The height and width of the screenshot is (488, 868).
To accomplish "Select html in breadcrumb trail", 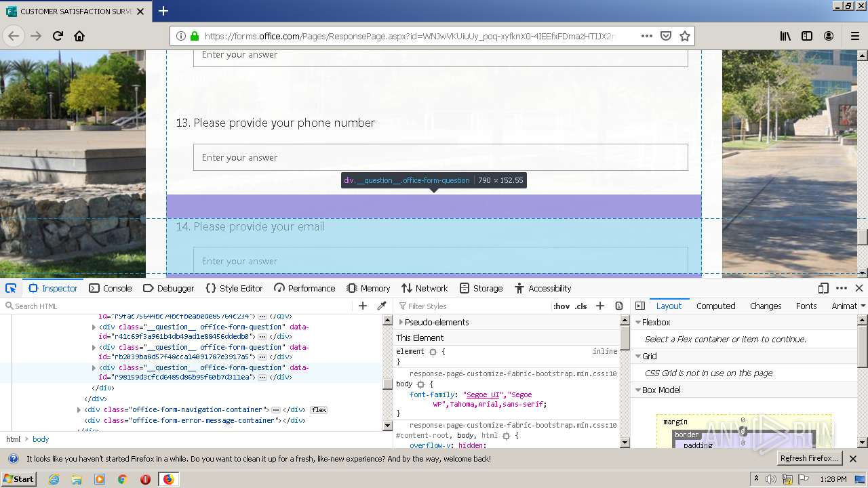I will [13, 439].
